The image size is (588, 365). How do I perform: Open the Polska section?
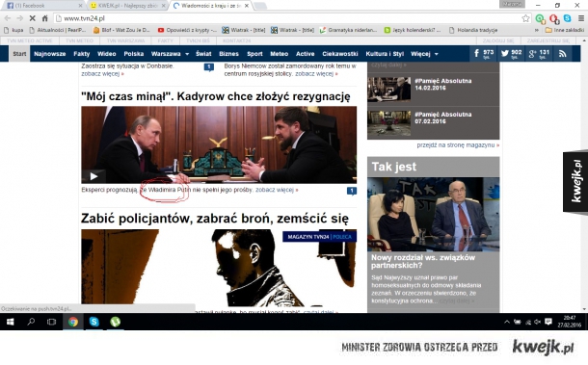click(x=134, y=54)
